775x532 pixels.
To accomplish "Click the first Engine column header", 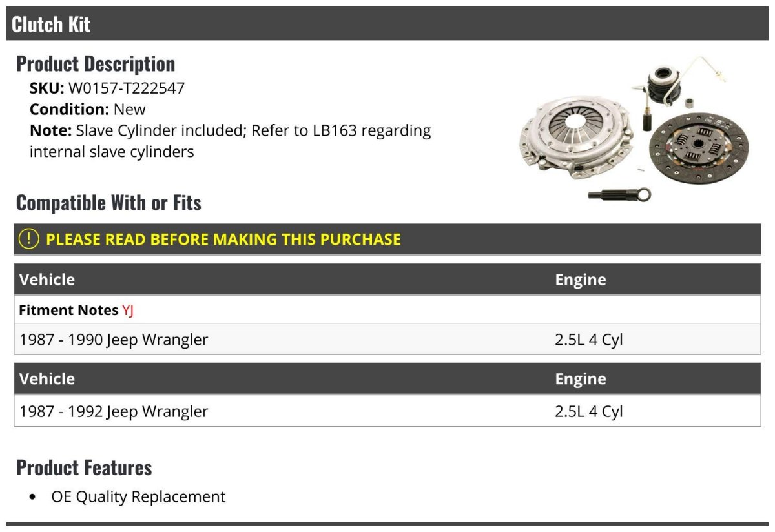I will 581,280.
